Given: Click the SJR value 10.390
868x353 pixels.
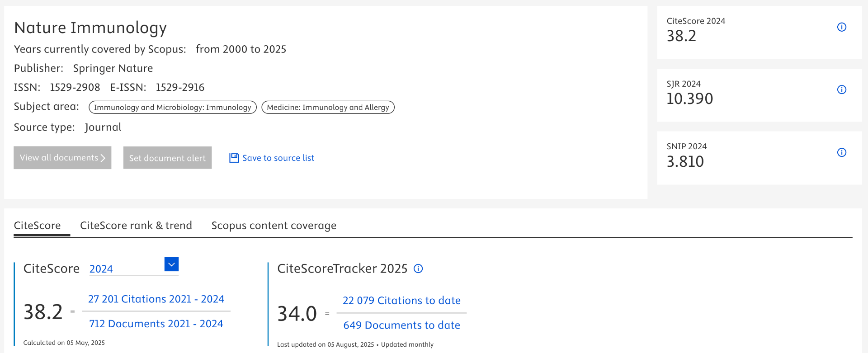Looking at the screenshot, I should (690, 99).
